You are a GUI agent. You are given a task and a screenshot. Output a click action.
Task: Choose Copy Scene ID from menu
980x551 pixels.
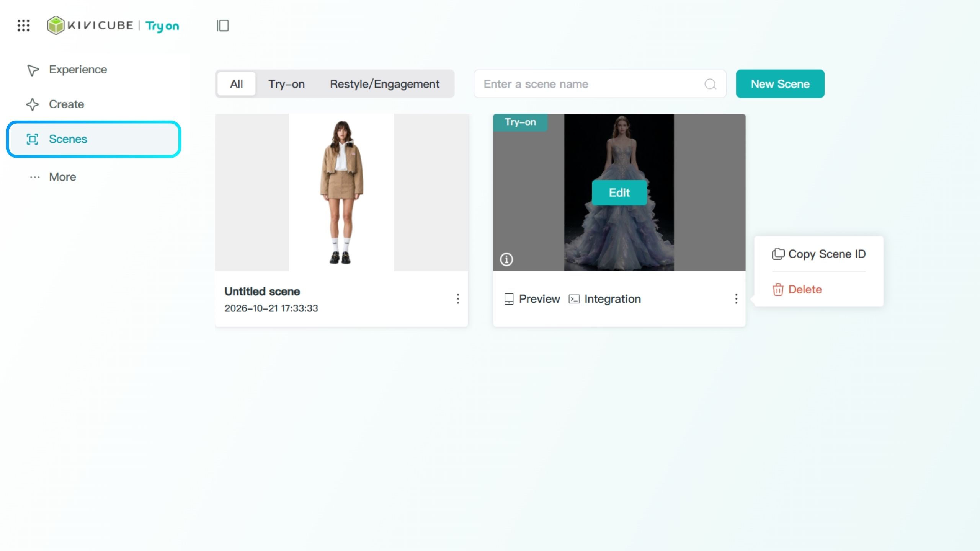[x=819, y=254]
